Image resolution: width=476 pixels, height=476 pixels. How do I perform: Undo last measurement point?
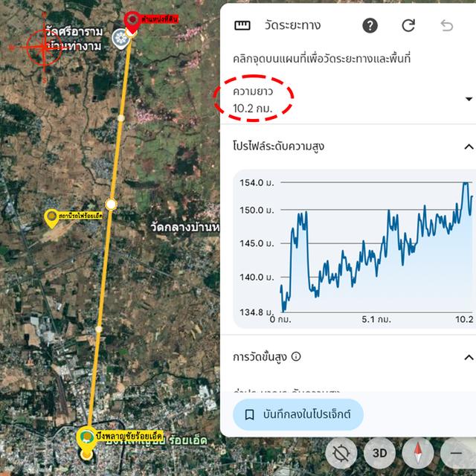coord(447,26)
